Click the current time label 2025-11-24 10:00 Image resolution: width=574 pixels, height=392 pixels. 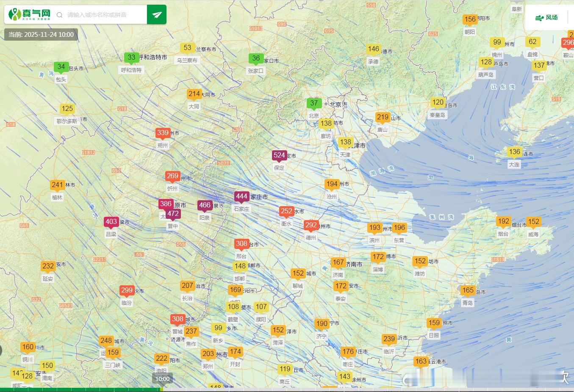(x=41, y=35)
